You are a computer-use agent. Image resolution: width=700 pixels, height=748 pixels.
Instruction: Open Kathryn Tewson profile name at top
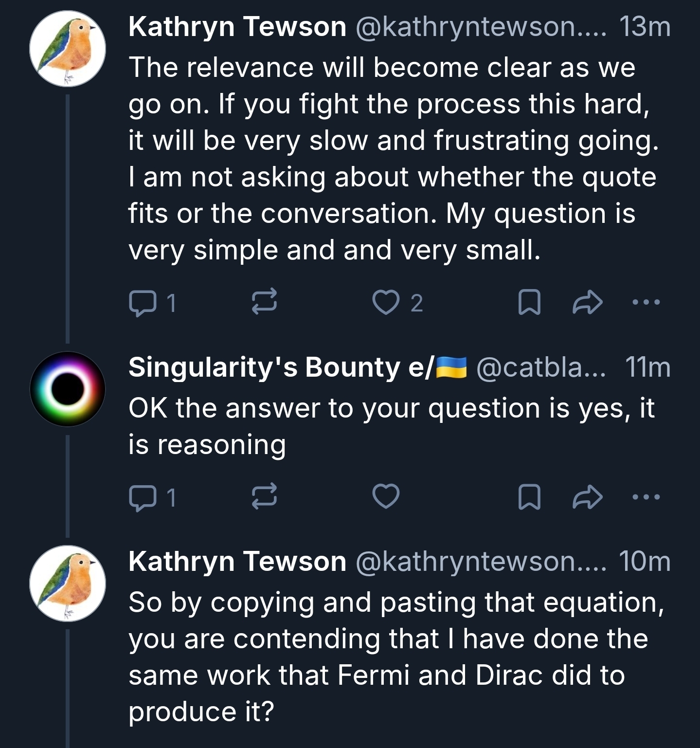[x=237, y=26]
